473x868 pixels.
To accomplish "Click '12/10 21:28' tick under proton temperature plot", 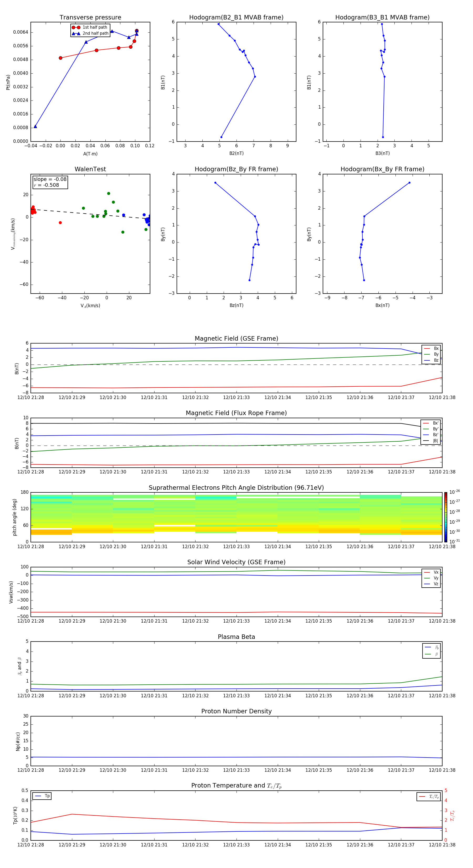I will pyautogui.click(x=31, y=845).
